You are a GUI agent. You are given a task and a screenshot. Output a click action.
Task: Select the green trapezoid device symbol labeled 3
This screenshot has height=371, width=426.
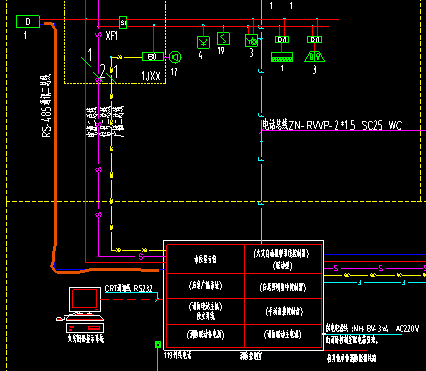point(314,57)
